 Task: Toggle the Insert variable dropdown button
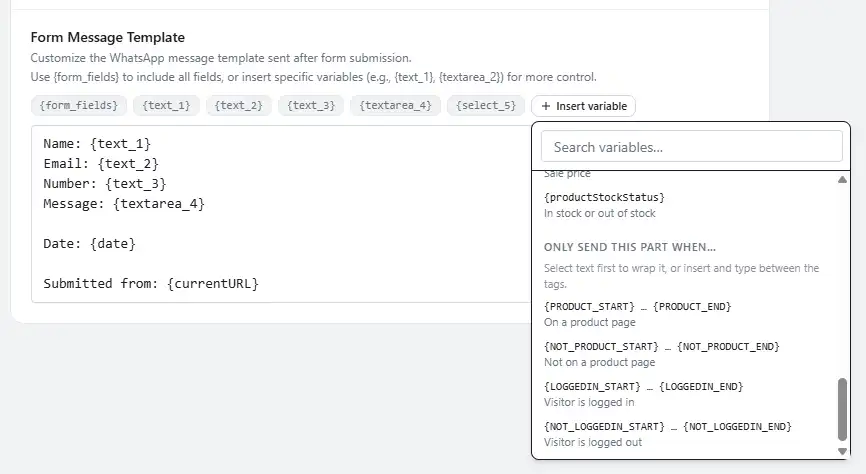pyautogui.click(x=583, y=106)
